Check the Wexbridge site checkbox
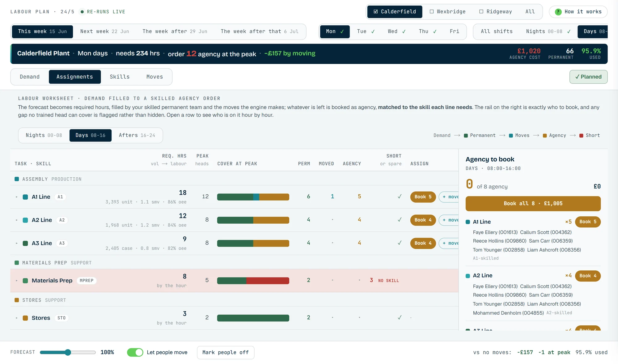 432,11
